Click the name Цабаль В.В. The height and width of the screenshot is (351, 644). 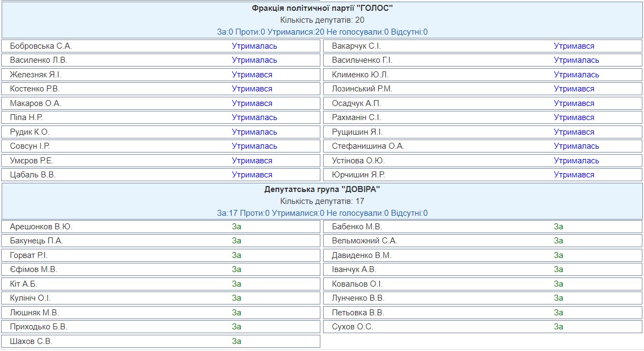[x=33, y=175]
